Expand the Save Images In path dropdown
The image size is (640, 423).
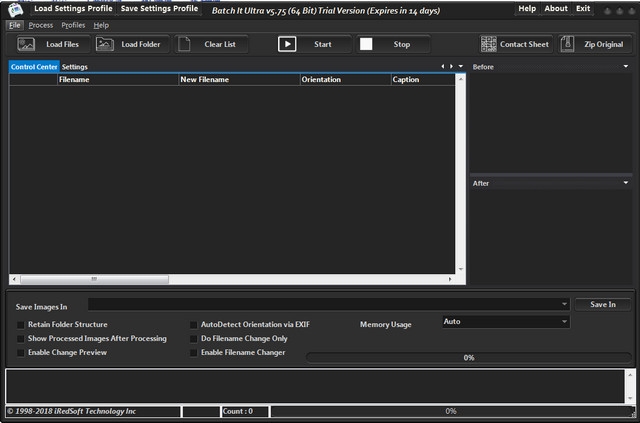tap(564, 304)
